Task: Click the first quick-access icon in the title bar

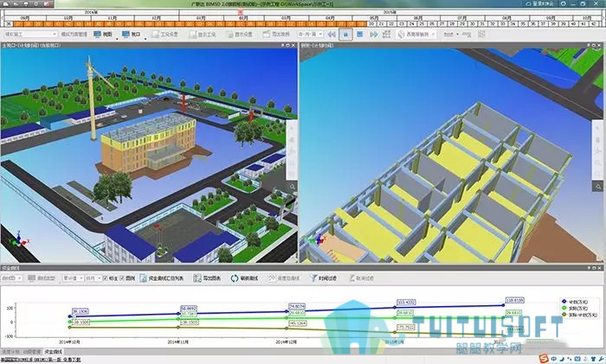Action: pyautogui.click(x=6, y=3)
